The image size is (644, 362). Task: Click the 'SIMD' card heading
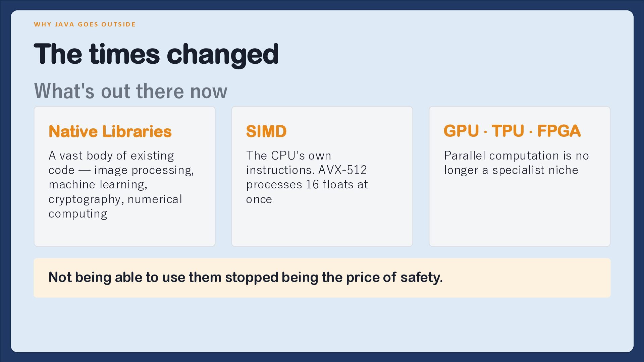(x=266, y=131)
